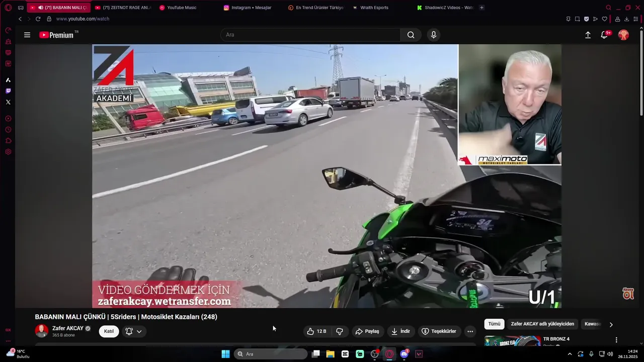Open Discord from the taskbar
The image size is (644, 362).
(404, 354)
